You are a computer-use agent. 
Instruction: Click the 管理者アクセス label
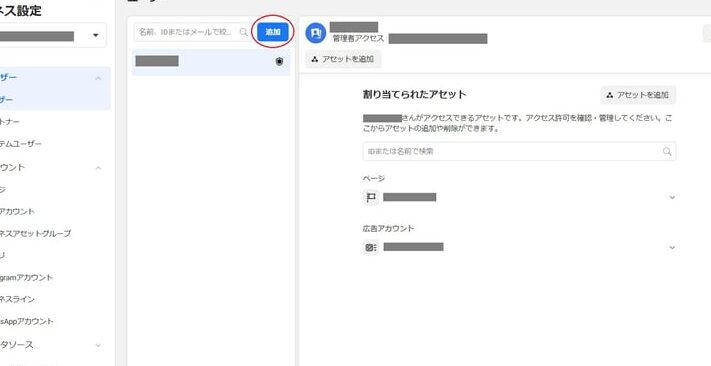[x=358, y=39]
